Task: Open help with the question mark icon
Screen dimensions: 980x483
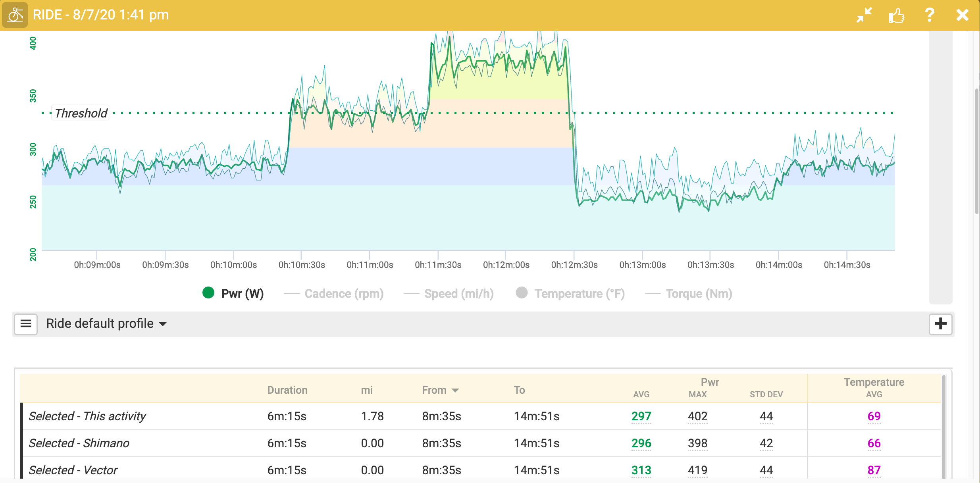Action: point(929,15)
